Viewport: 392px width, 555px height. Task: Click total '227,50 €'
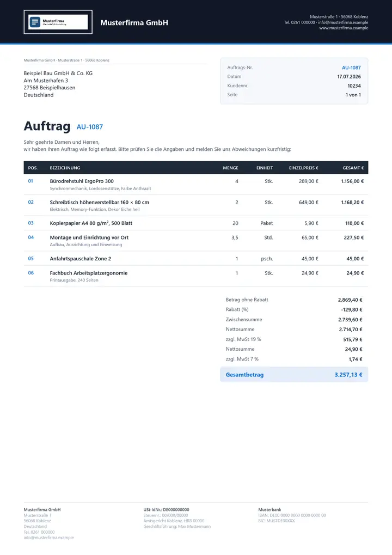354,237
